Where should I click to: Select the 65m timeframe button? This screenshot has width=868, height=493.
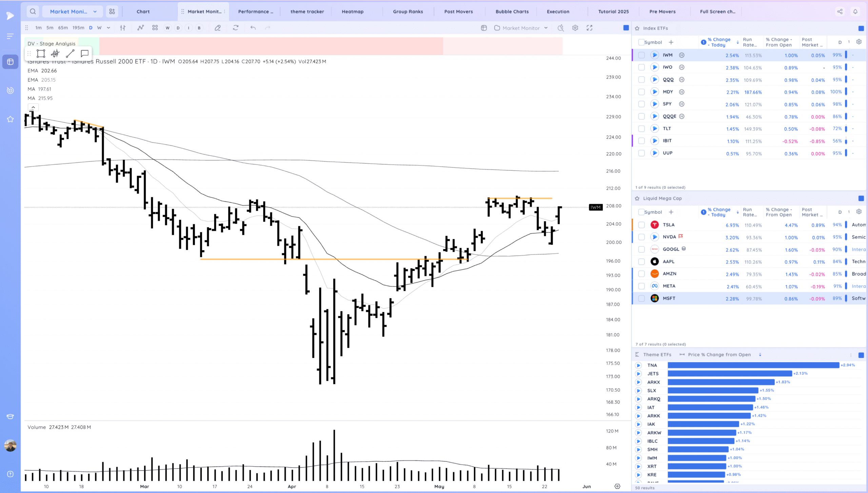[x=63, y=28]
